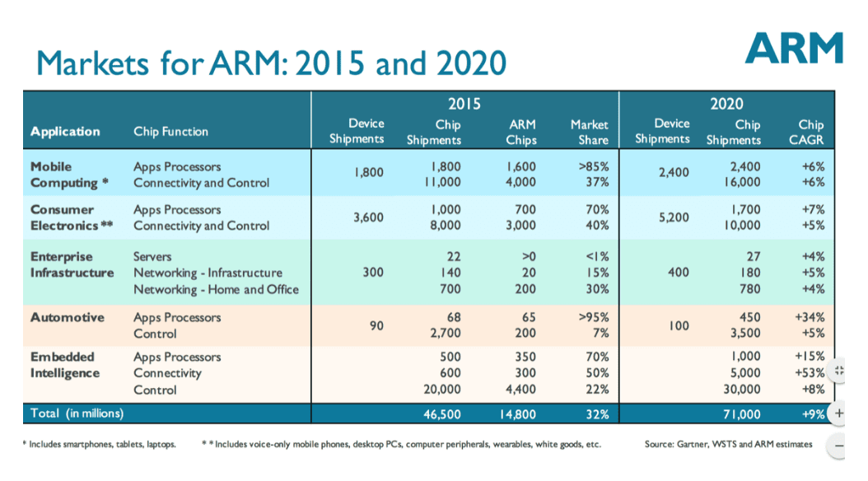Click the 46,500 total chip shipments value
868x481 pixels.
(440, 413)
